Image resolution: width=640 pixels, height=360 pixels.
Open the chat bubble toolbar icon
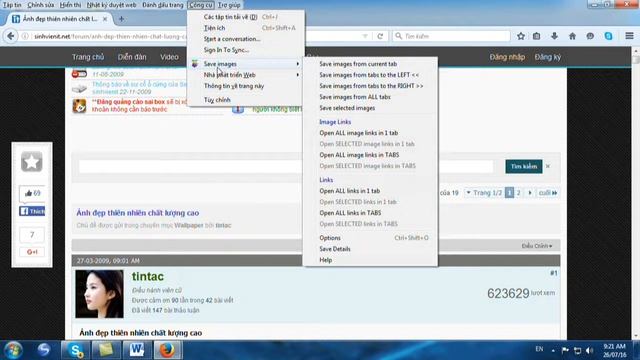[590, 36]
